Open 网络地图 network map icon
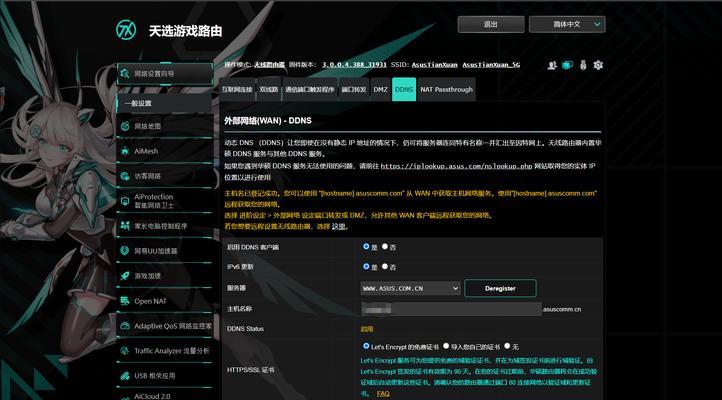The image size is (722, 400). pos(125,126)
